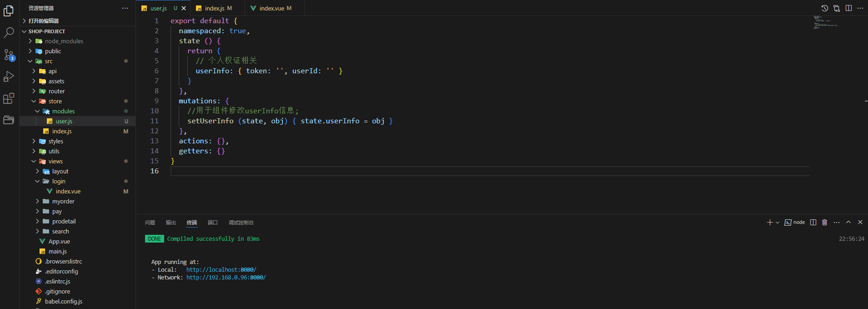Expand the public folder
The image size is (868, 309).
77,51
